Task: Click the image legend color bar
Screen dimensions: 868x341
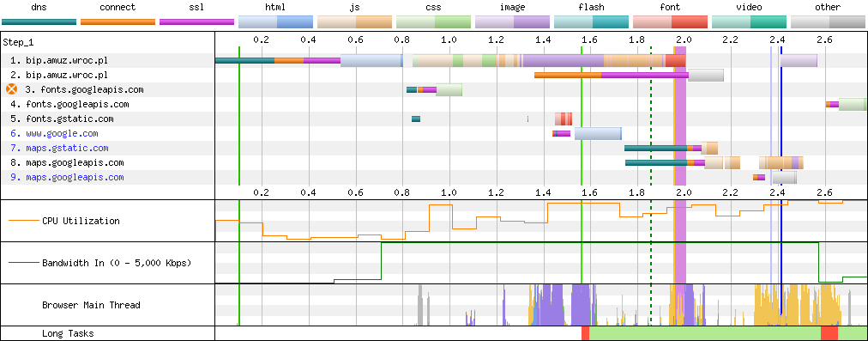Action: [x=513, y=21]
